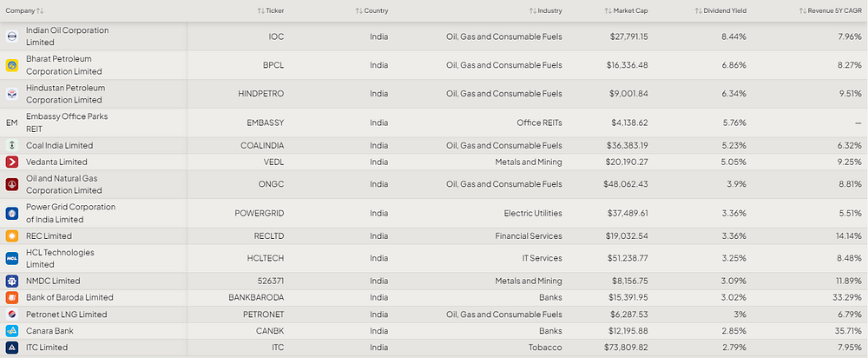
Task: Click the Indian Oil Corporation logo icon
Action: click(11, 36)
